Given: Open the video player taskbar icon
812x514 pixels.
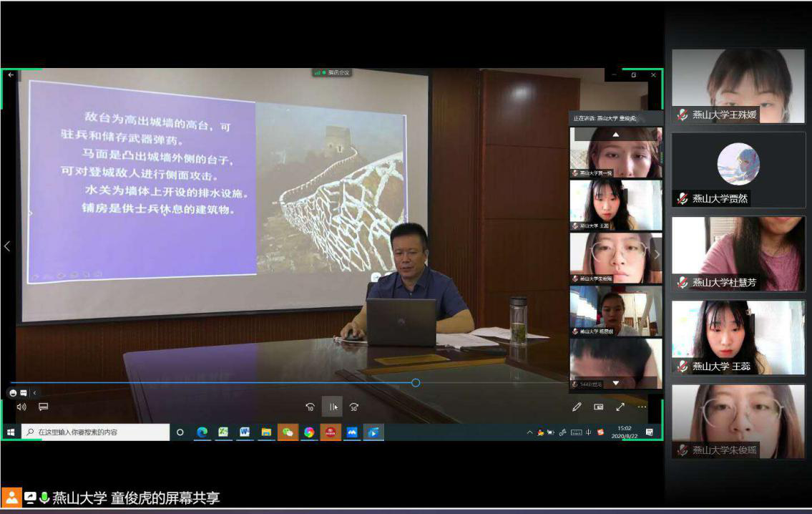Looking at the screenshot, I should pyautogui.click(x=373, y=432).
